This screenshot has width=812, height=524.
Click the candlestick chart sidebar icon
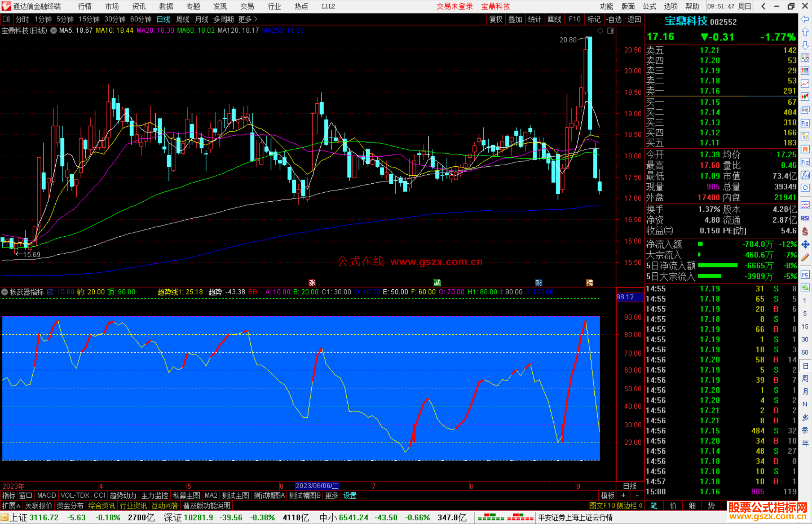(805, 97)
